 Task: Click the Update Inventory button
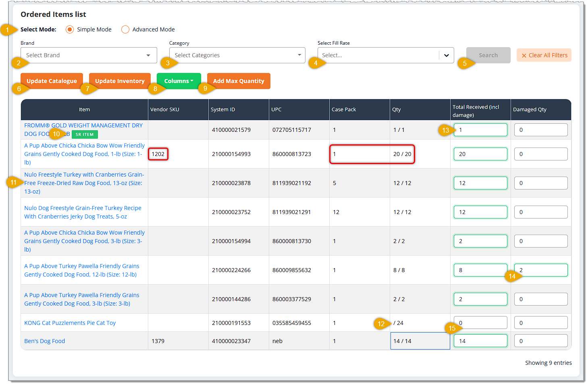pyautogui.click(x=120, y=81)
